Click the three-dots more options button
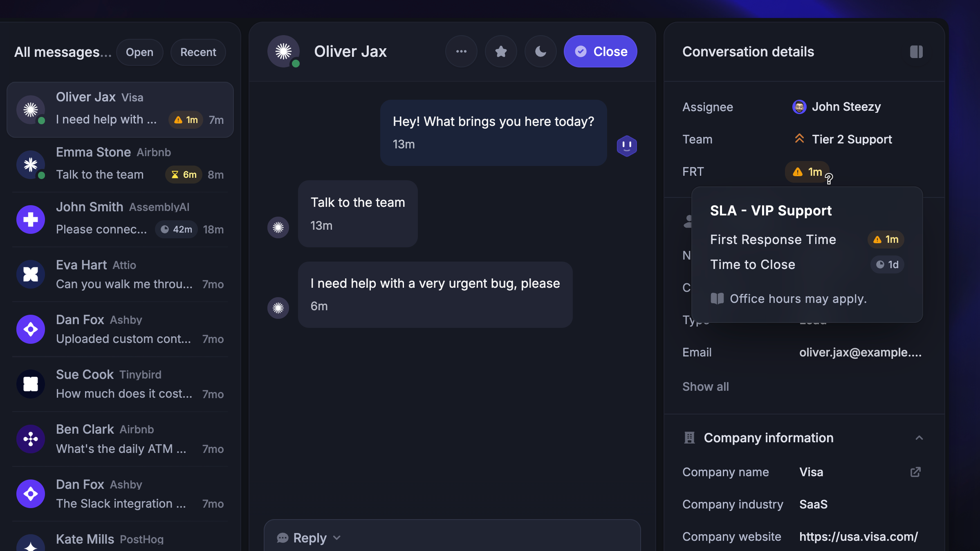 [x=461, y=52]
